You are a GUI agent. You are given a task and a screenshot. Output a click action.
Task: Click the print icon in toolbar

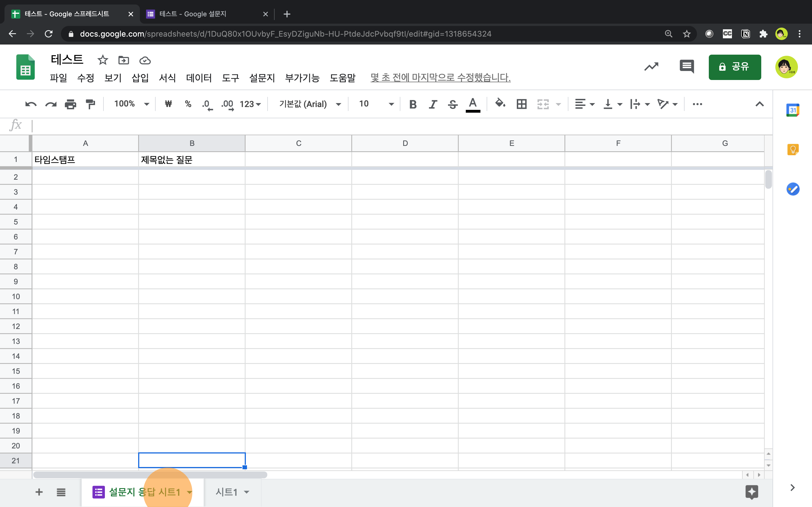[x=70, y=104]
